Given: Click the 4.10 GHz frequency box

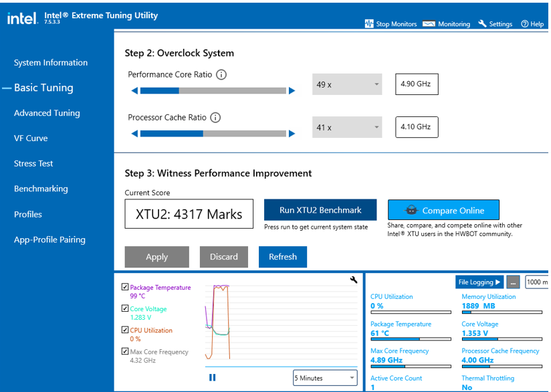Looking at the screenshot, I should point(417,127).
